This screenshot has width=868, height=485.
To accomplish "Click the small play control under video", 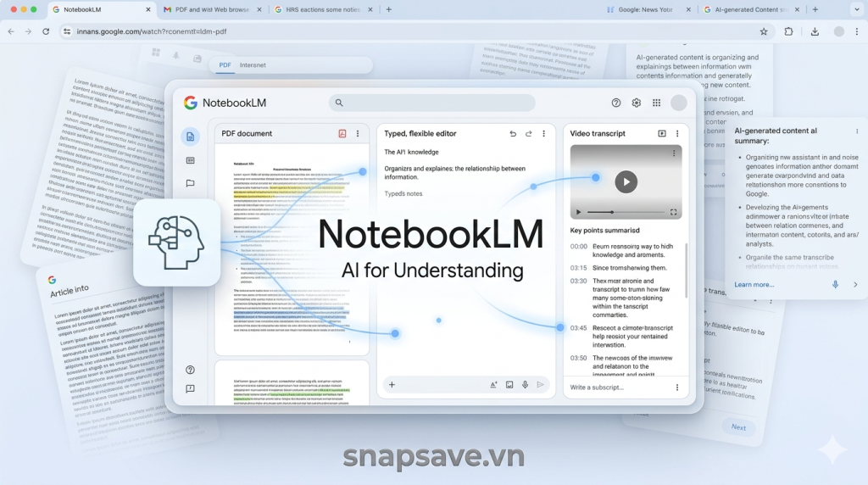I will 578,212.
